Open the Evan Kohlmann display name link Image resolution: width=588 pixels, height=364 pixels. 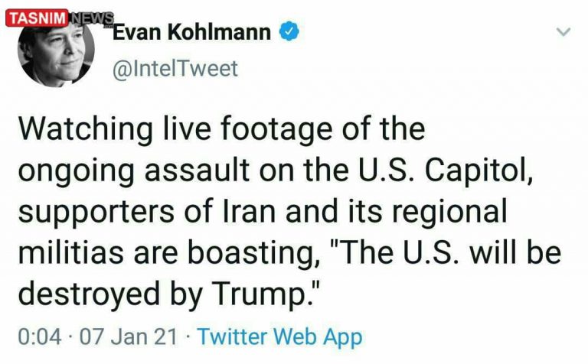pyautogui.click(x=191, y=32)
